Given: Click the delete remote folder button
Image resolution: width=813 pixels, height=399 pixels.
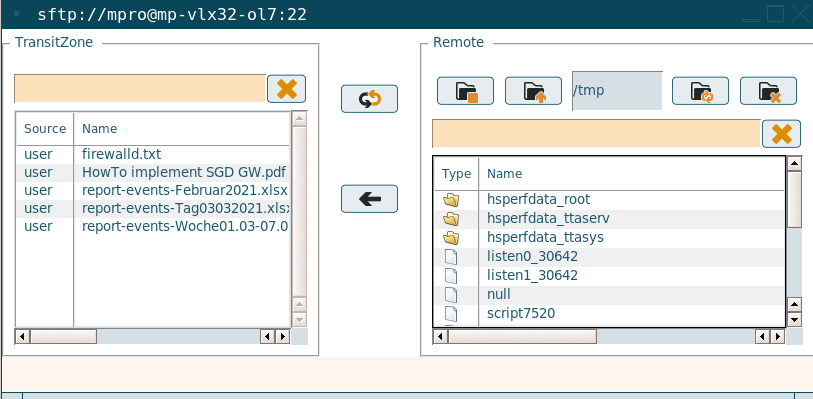Looking at the screenshot, I should pos(768,91).
